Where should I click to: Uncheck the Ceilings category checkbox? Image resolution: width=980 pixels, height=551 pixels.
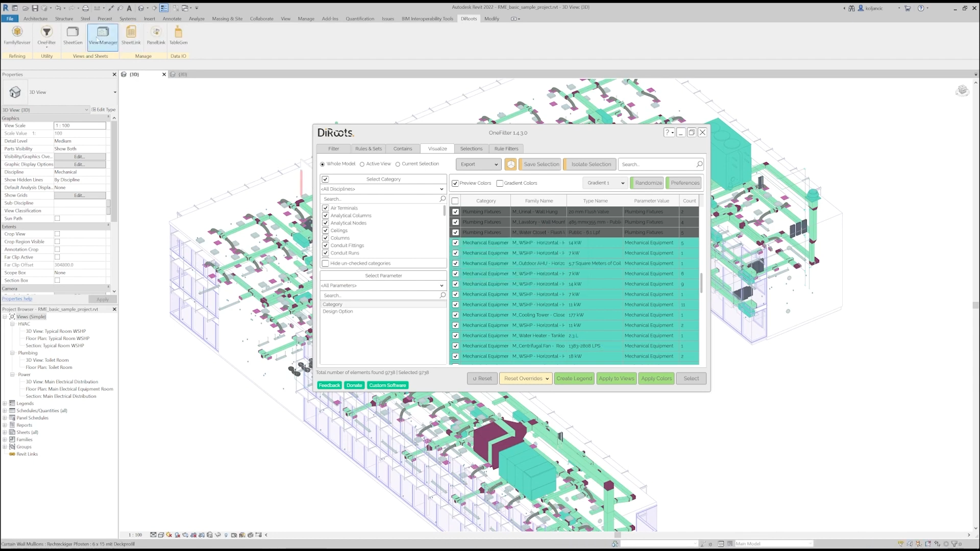click(x=326, y=231)
